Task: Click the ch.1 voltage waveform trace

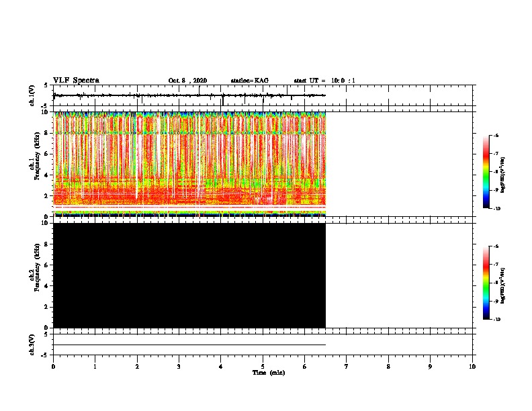Action: [189, 95]
